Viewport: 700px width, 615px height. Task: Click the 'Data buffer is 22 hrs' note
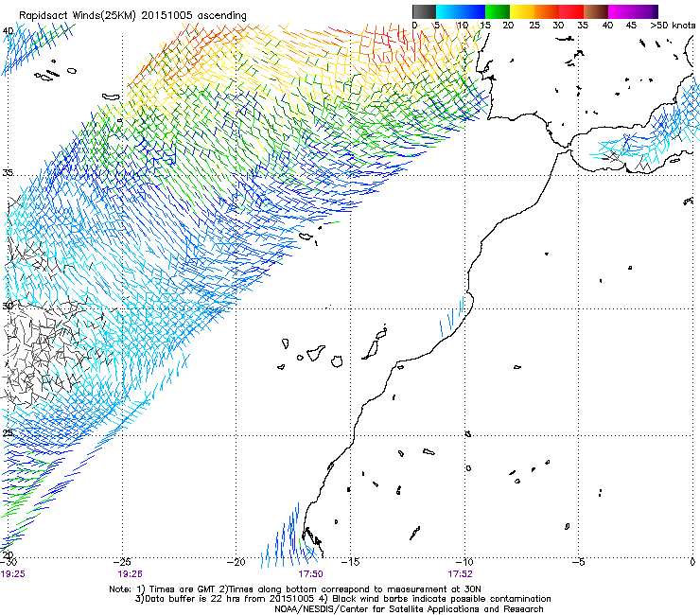(x=343, y=599)
